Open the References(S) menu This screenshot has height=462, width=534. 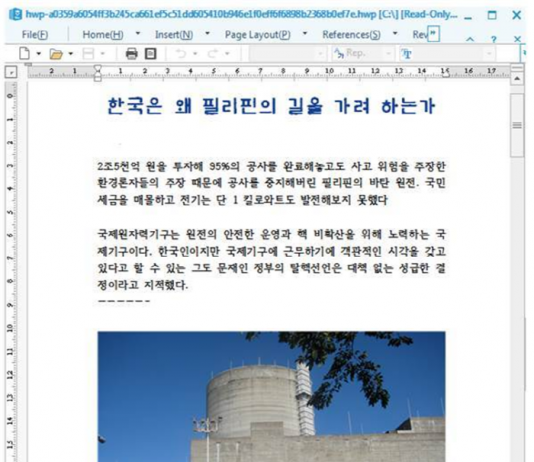tap(351, 35)
